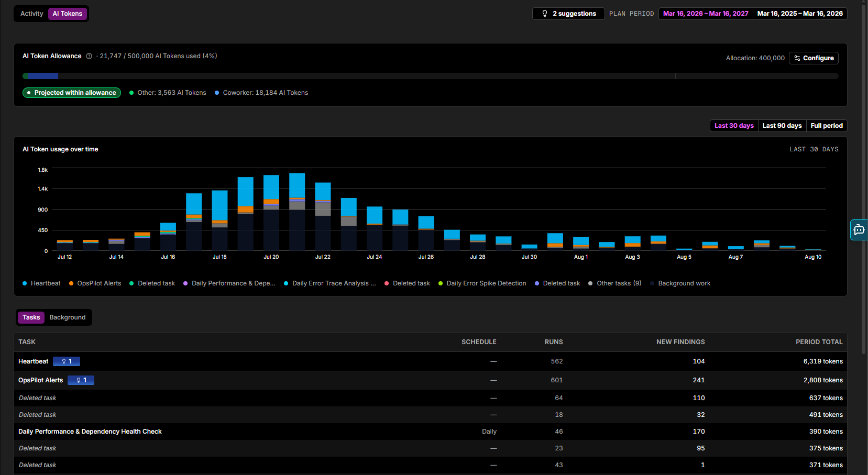The image size is (868, 475).
Task: Select the Last 90 days range
Action: point(782,126)
